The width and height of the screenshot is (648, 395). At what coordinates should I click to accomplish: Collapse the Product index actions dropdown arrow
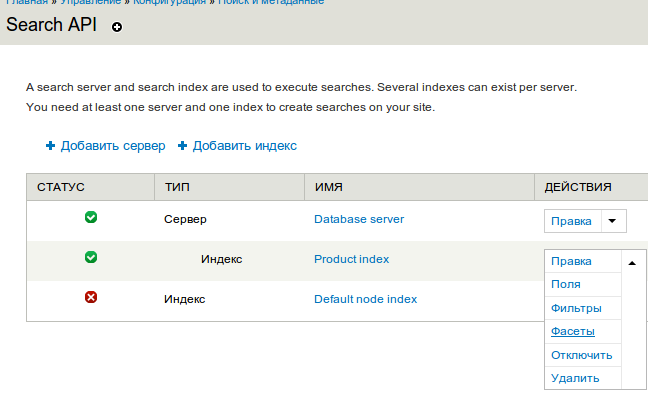point(632,263)
